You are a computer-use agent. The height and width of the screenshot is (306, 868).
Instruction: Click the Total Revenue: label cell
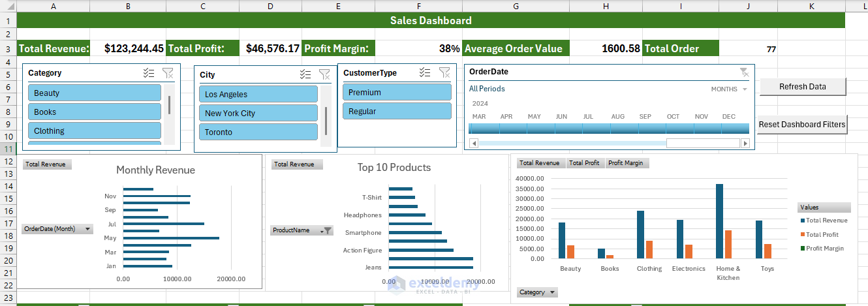pos(53,48)
